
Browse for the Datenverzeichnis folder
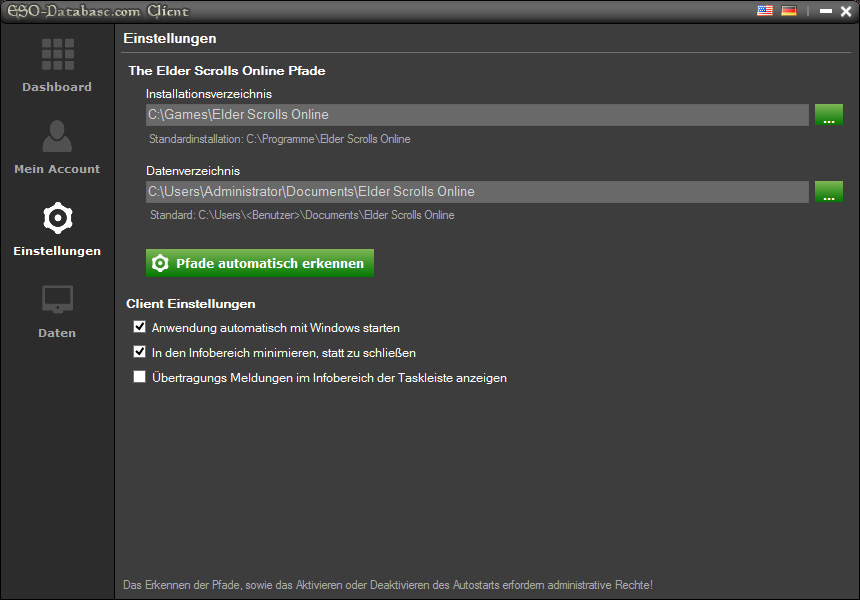click(x=829, y=191)
